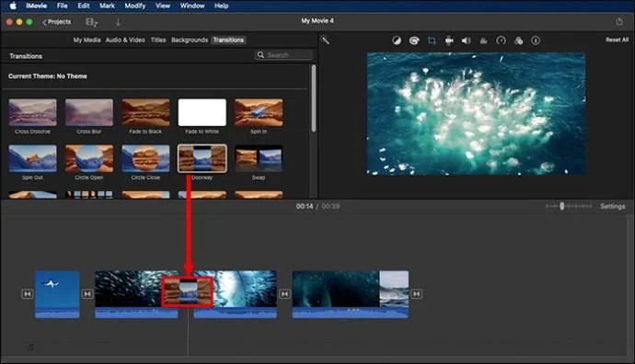635x364 pixels.
Task: Select the Fade to Black transition
Action: point(145,112)
